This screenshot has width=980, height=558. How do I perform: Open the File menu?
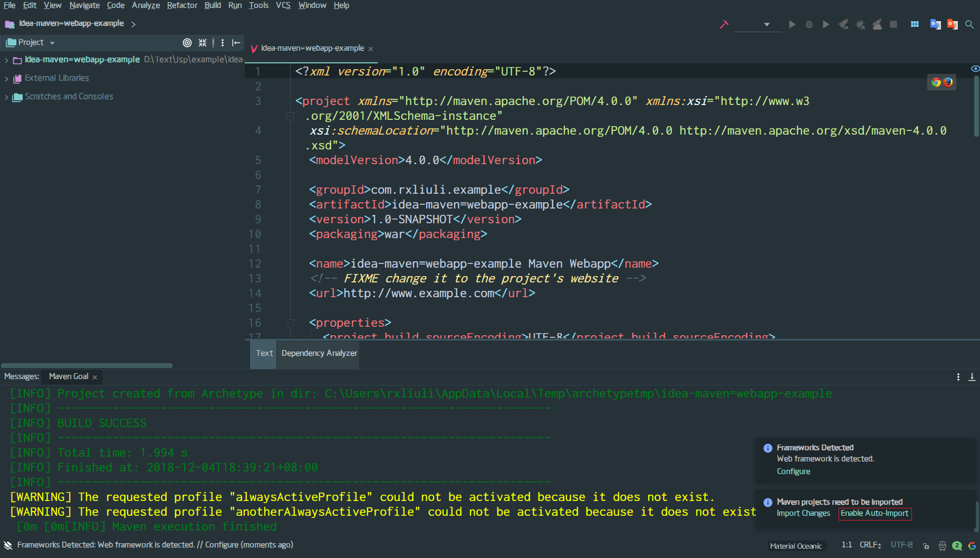pyautogui.click(x=9, y=5)
